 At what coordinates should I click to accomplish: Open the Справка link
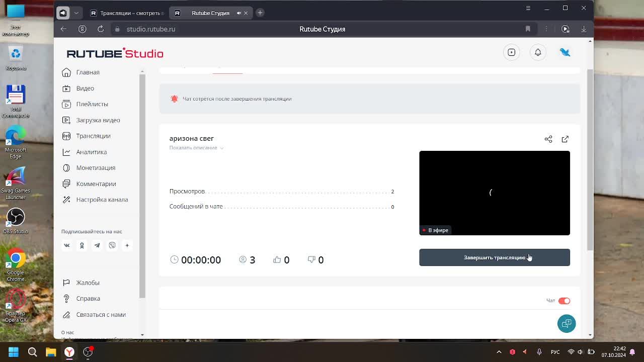[x=88, y=299]
